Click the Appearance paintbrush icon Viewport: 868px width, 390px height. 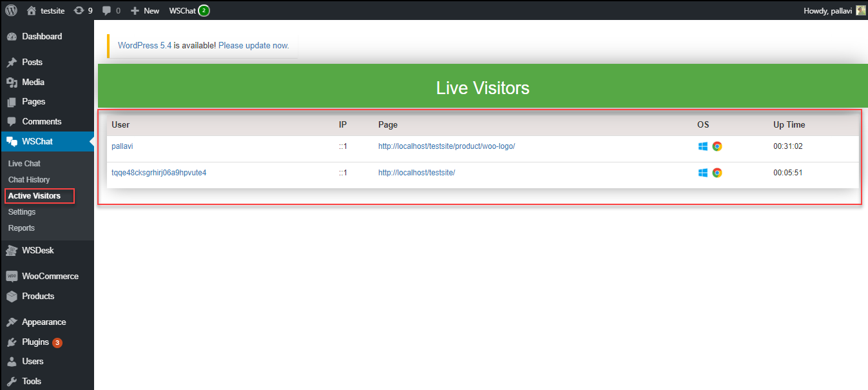[x=12, y=322]
